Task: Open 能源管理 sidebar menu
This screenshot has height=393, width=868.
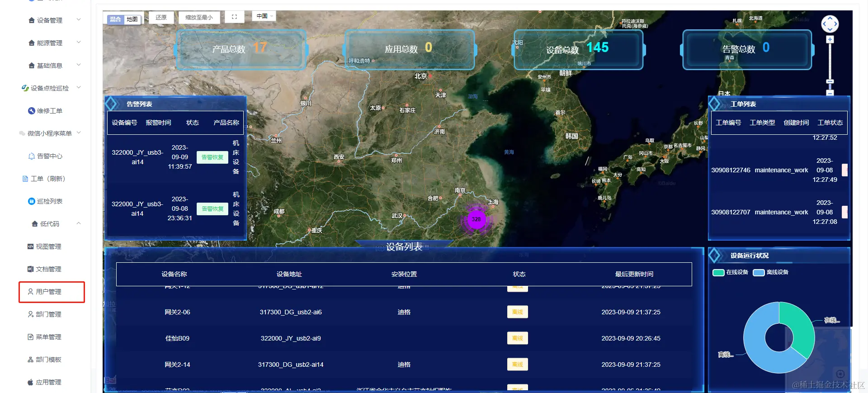Action: 50,43
